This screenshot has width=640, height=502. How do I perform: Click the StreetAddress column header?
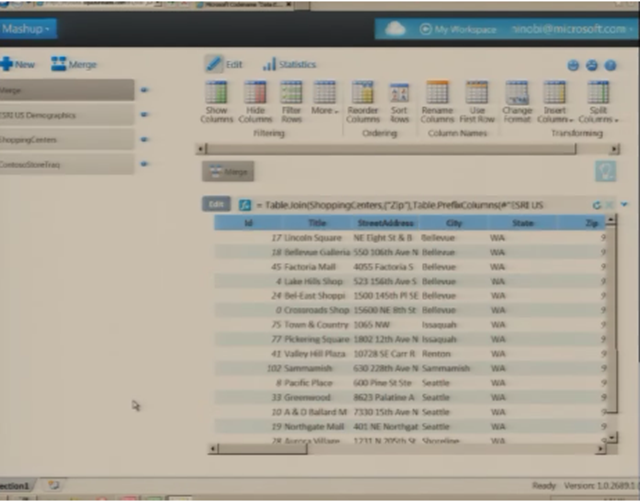[x=385, y=223]
